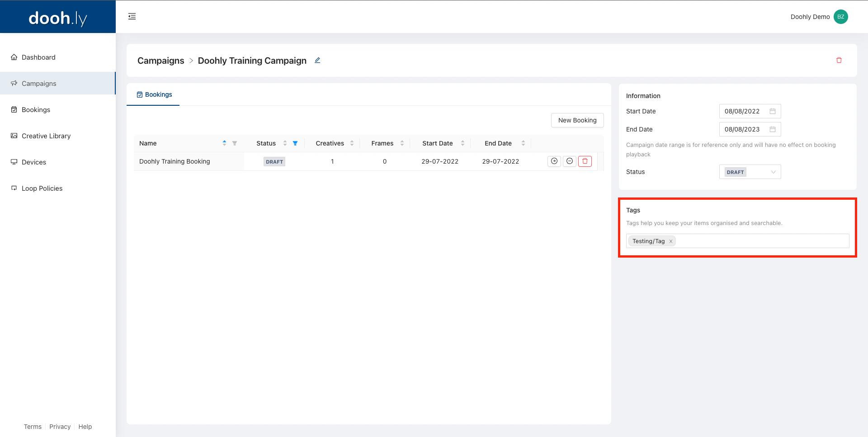This screenshot has width=868, height=437.
Task: Collapse the sidebar with the menu fold icon
Action: pyautogui.click(x=132, y=17)
